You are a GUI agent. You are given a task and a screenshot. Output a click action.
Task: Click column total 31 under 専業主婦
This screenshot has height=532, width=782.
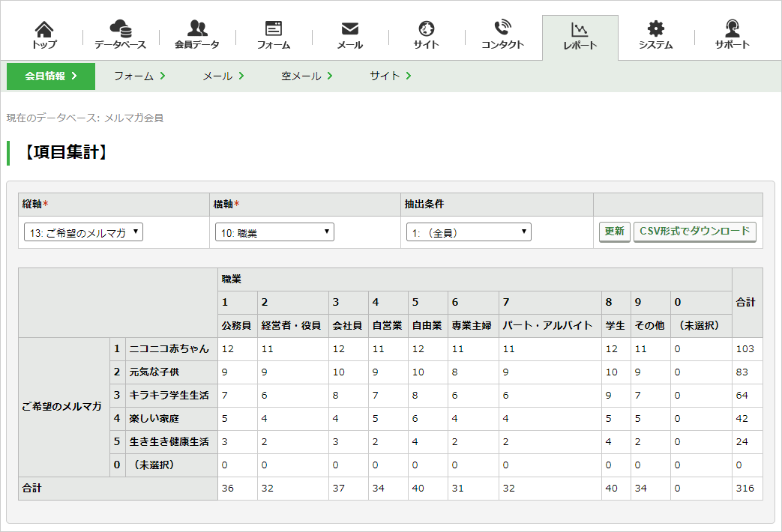473,489
